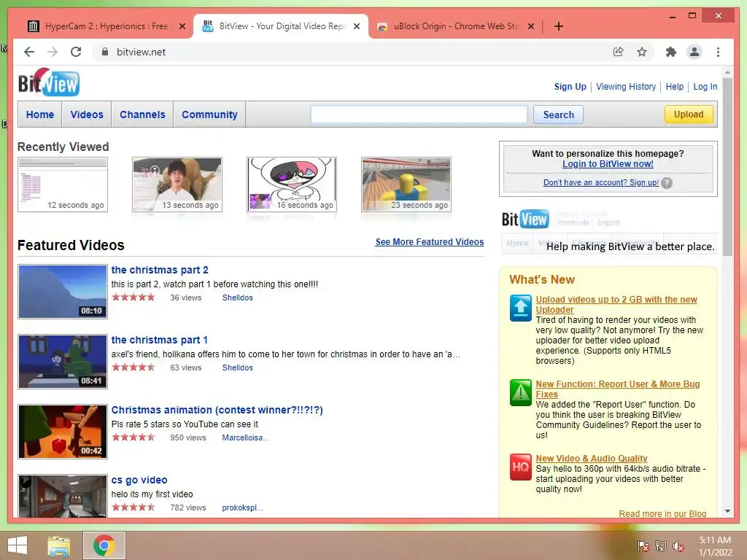Click Don't have an account Sign up
The height and width of the screenshot is (560, 747).
601,182
